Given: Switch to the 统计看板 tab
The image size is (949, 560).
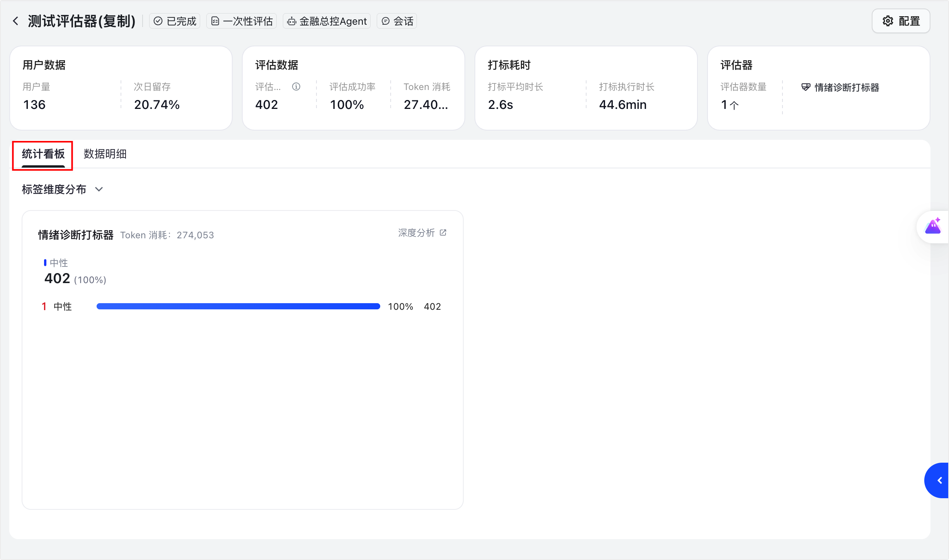Looking at the screenshot, I should 43,154.
